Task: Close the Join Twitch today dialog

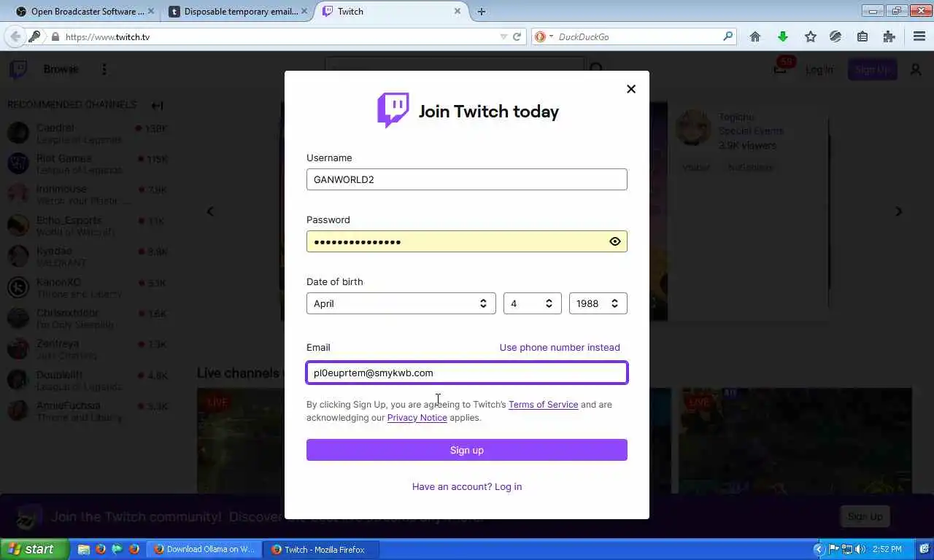Action: (x=631, y=89)
